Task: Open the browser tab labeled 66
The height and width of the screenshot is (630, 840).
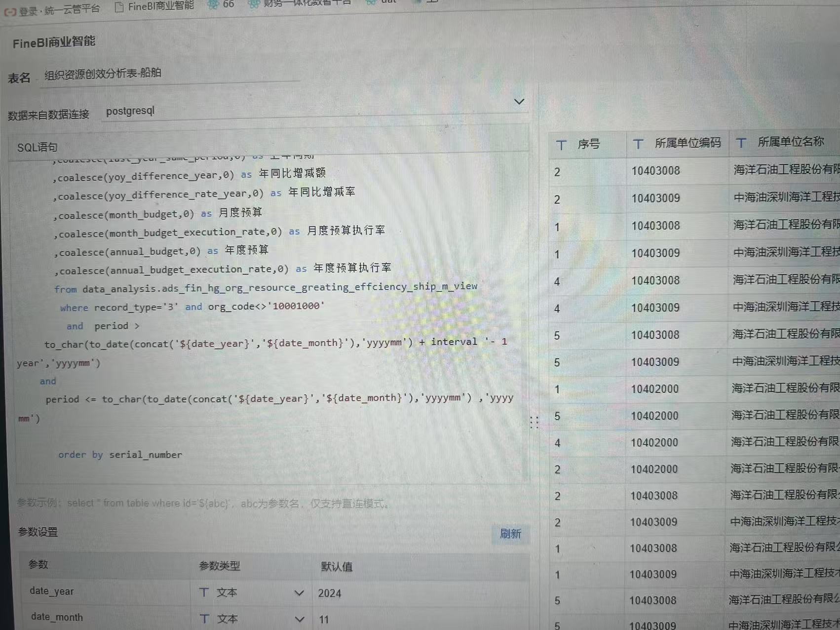Action: tap(222, 4)
